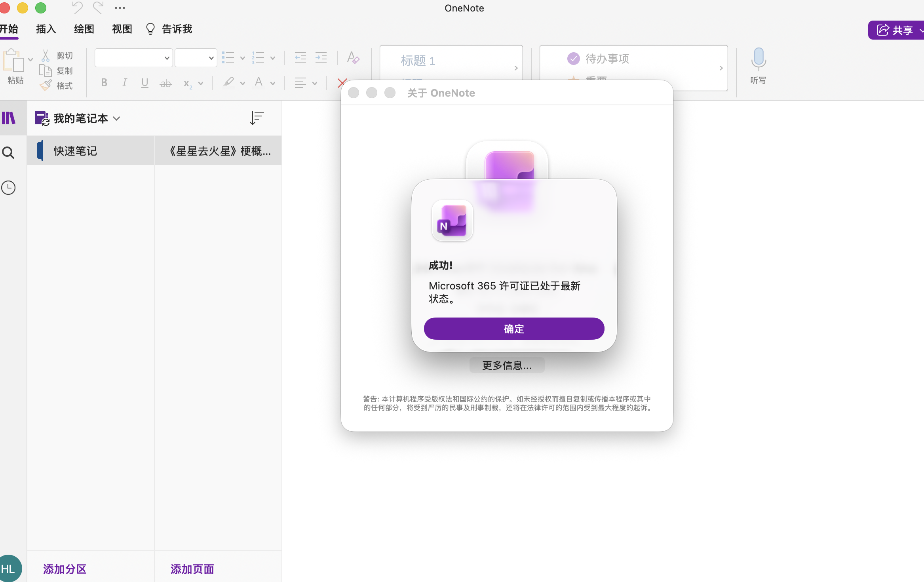Click the 共享 share button
The height and width of the screenshot is (582, 924).
coord(896,30)
